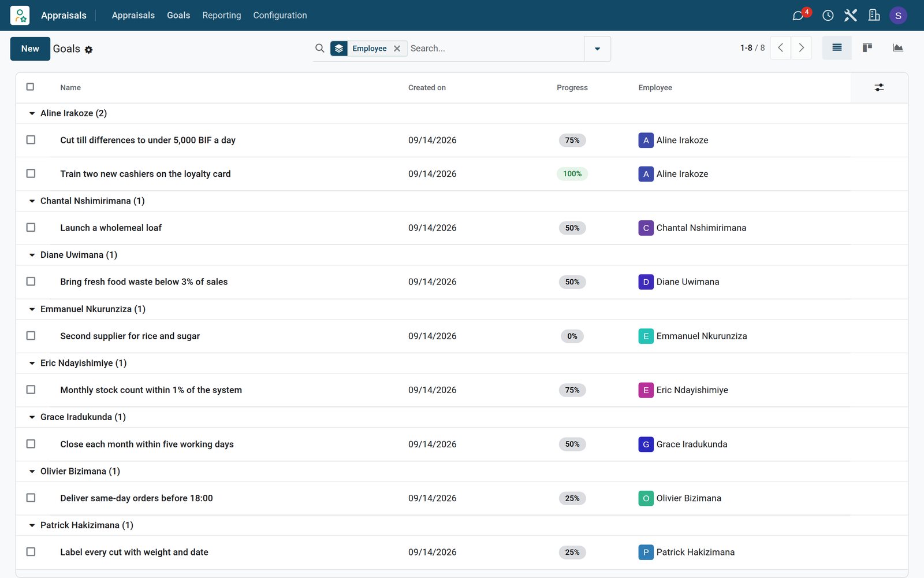Check the 'Cut till differences' goal checkbox
Viewport: 924px width, 578px height.
(x=31, y=140)
